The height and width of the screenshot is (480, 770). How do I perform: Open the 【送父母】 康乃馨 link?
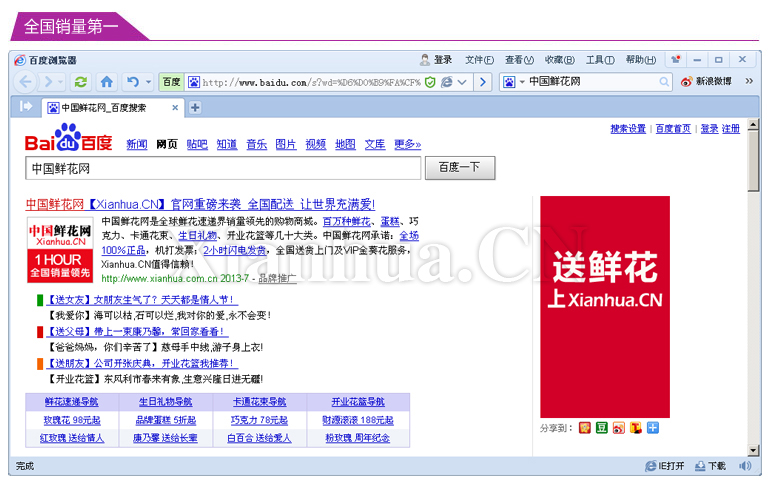(x=138, y=332)
